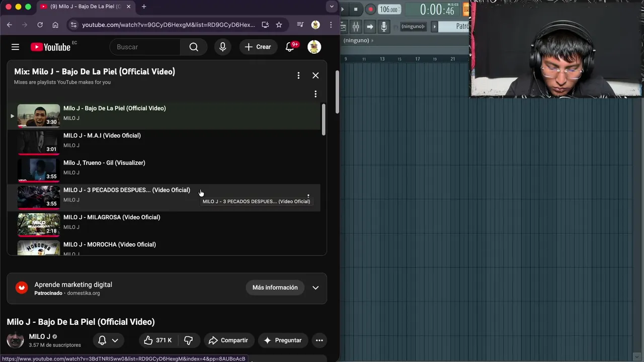Viewport: 644px width, 362px height.
Task: Dislike the video
Action: [189, 340]
